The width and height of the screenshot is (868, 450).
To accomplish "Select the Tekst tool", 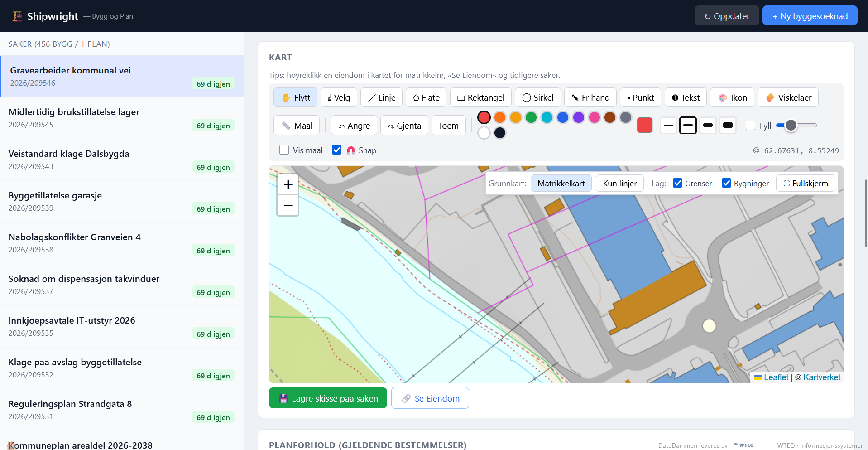I will coord(686,97).
